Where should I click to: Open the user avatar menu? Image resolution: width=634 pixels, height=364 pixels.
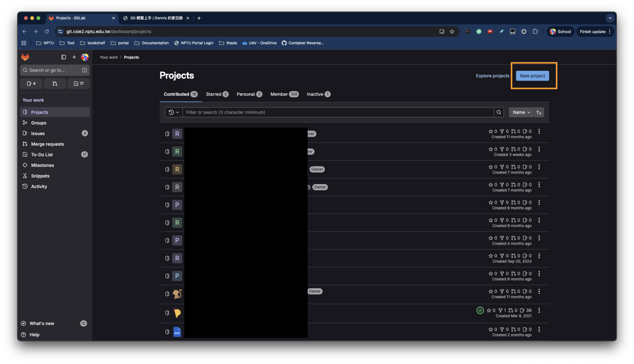tap(85, 57)
